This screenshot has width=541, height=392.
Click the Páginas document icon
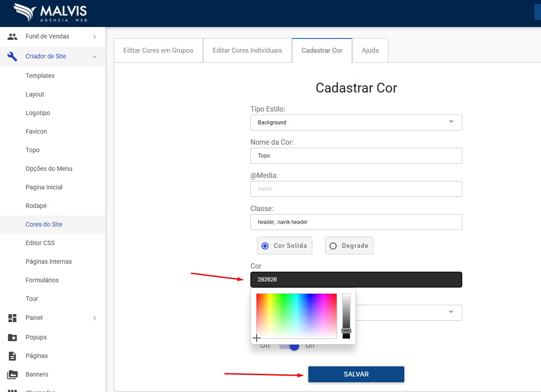[x=12, y=356]
